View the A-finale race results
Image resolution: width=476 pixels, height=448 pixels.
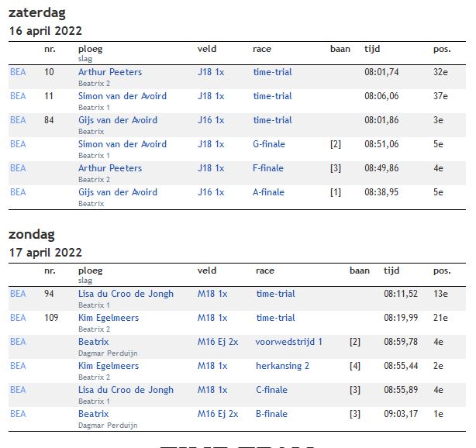[x=269, y=191]
